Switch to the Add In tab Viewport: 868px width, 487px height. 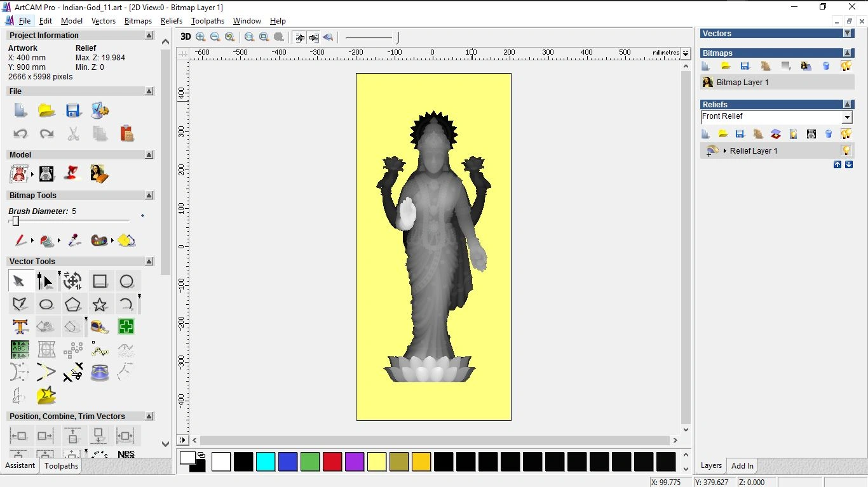click(x=742, y=465)
